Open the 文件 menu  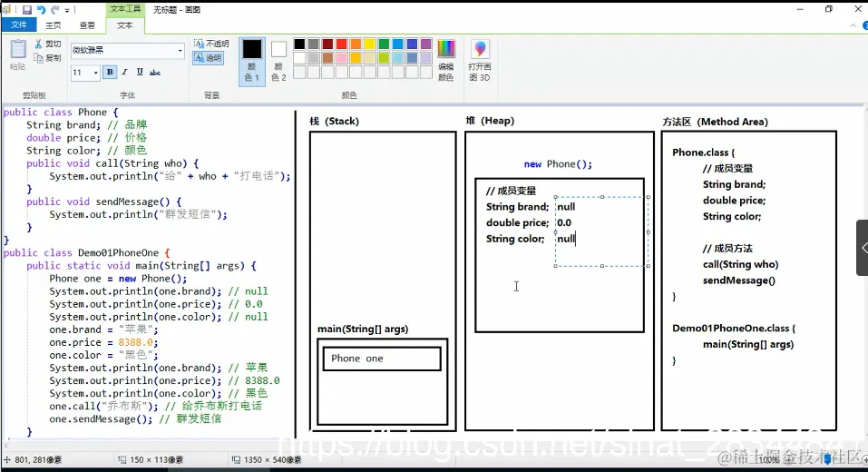tap(19, 25)
